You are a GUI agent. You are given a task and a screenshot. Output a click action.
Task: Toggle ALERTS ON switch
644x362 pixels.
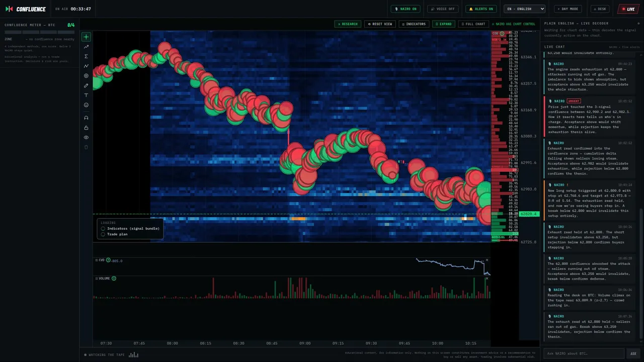[x=481, y=9]
